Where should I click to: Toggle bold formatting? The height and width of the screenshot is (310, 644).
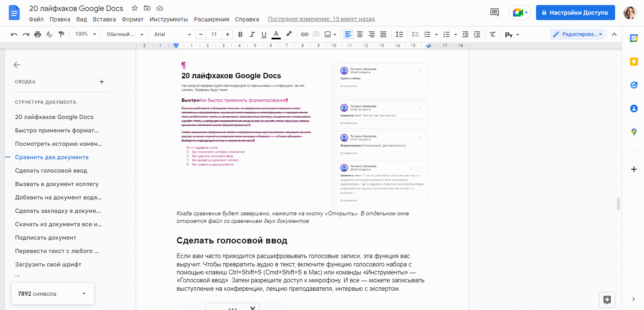click(240, 34)
